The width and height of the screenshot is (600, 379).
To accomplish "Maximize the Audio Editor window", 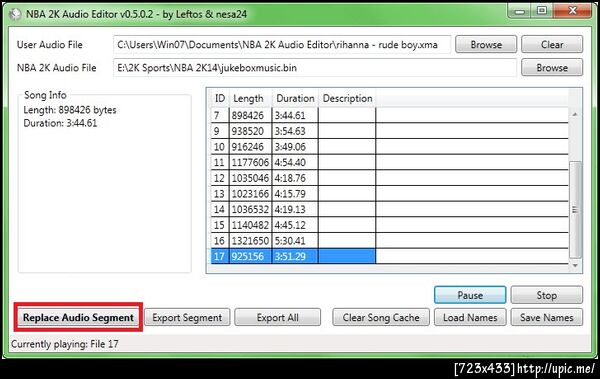I will [x=542, y=11].
